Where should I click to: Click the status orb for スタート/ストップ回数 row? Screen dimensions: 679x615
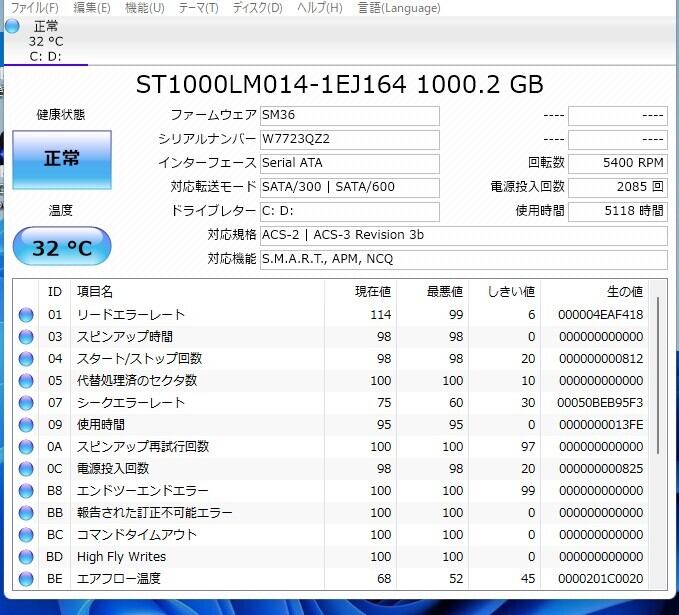click(x=26, y=359)
